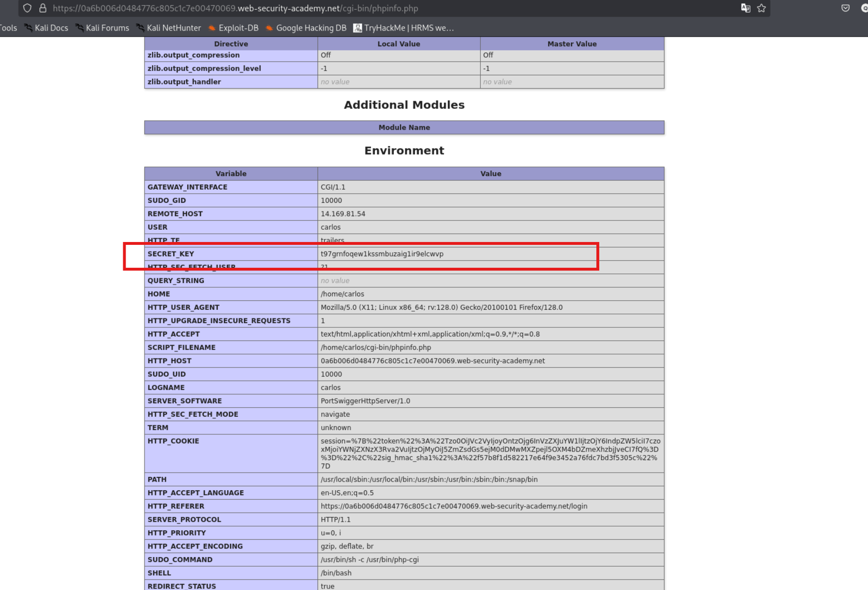Image resolution: width=868 pixels, height=590 pixels.
Task: Bookmark this page with star icon
Action: point(762,8)
